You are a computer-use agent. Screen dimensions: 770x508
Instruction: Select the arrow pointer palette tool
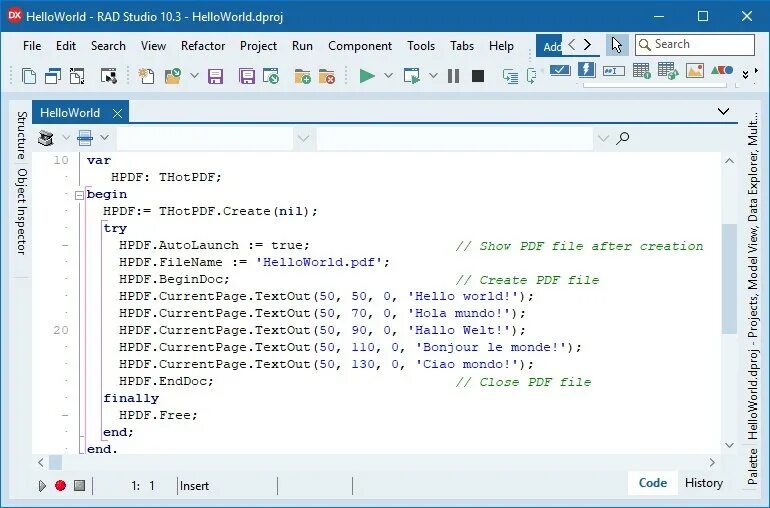click(617, 45)
